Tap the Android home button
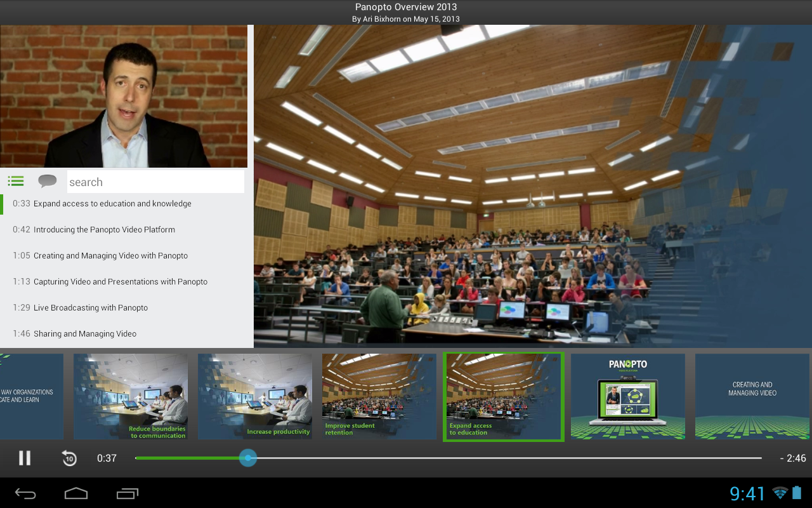 (x=76, y=493)
